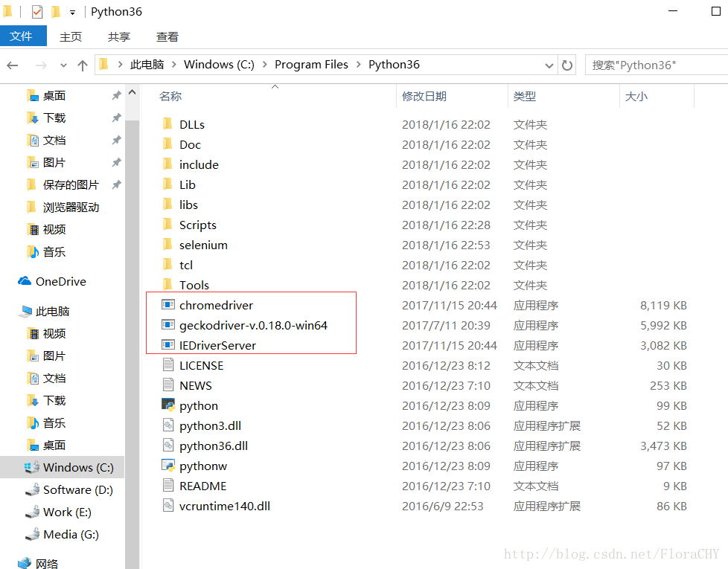Screen dimensions: 728x569
Task: Sort by the 大小 column header
Action: coord(636,97)
